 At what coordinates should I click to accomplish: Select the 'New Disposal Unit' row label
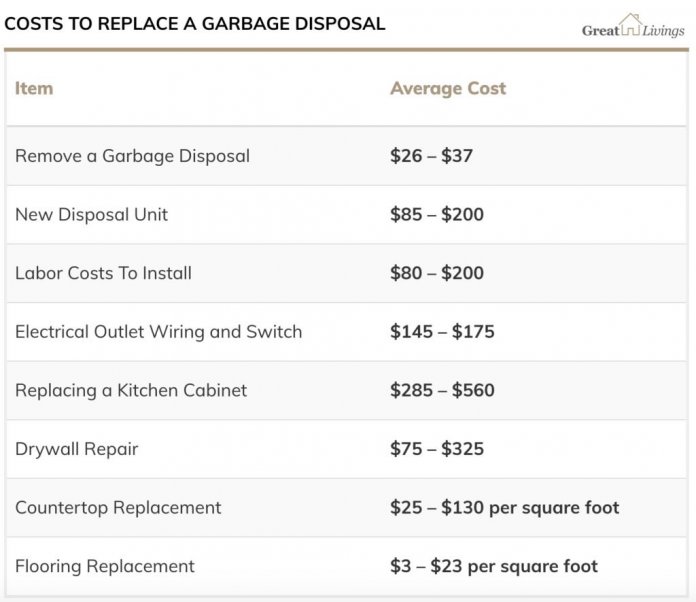92,214
